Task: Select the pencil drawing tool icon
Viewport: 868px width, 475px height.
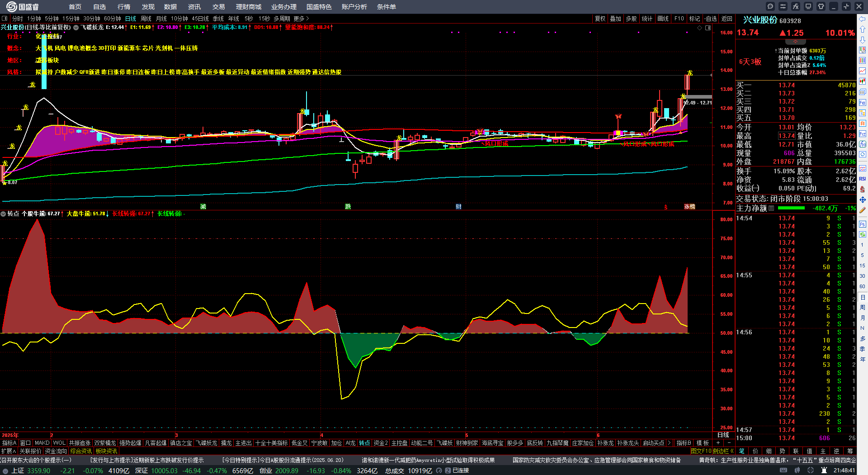Action: (863, 210)
